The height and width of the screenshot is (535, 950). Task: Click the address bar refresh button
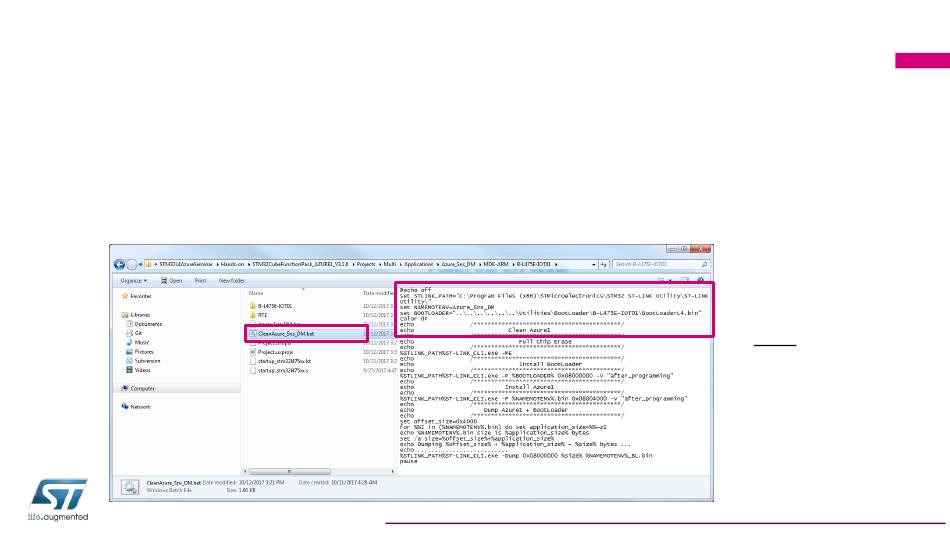[x=603, y=264]
